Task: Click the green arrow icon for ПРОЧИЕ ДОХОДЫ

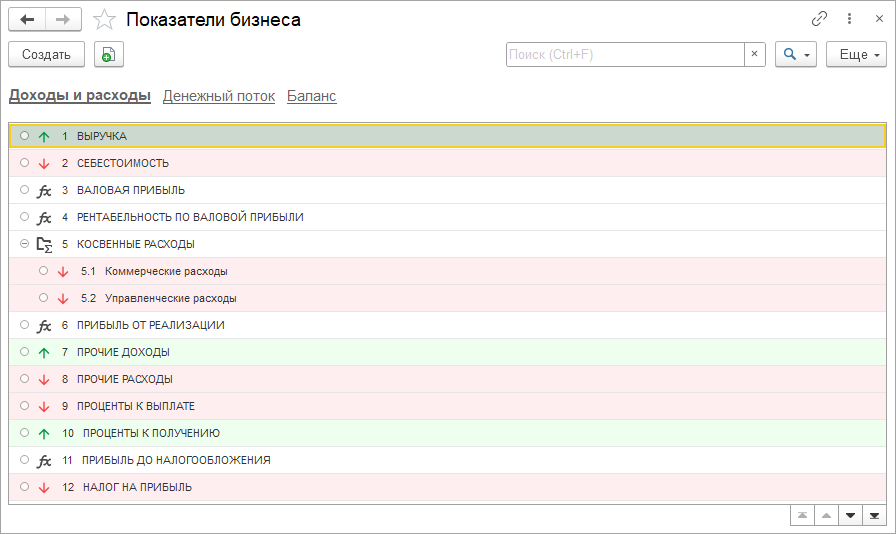Action: [43, 352]
